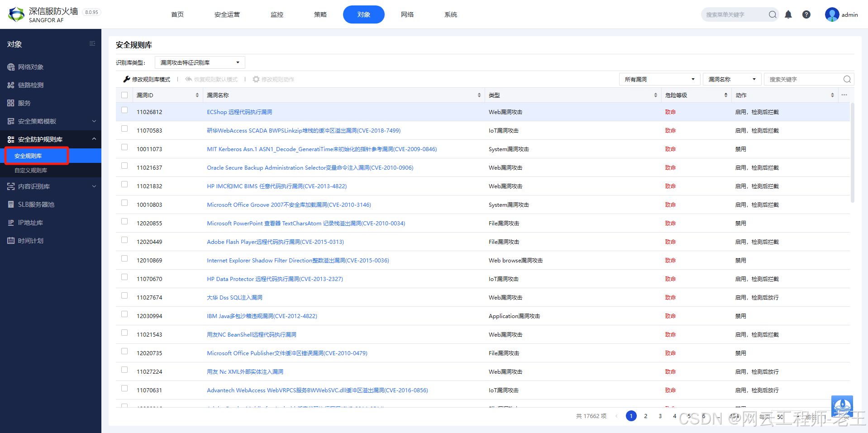This screenshot has height=433, width=868.
Task: Check the row for 漏洞ID 11021637
Action: coord(124,166)
